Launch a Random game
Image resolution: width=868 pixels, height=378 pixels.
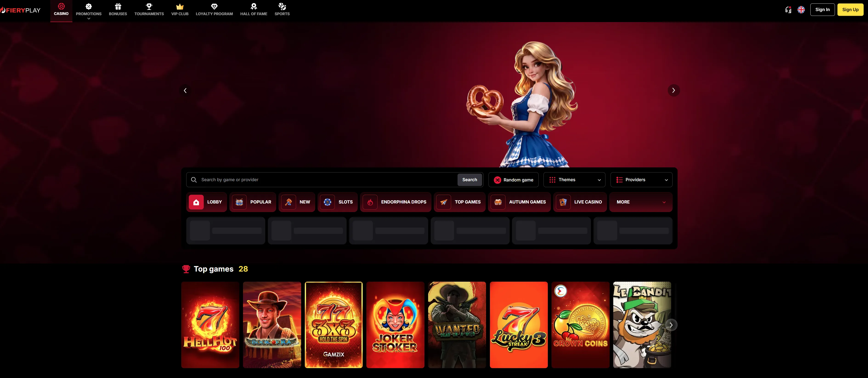point(513,180)
